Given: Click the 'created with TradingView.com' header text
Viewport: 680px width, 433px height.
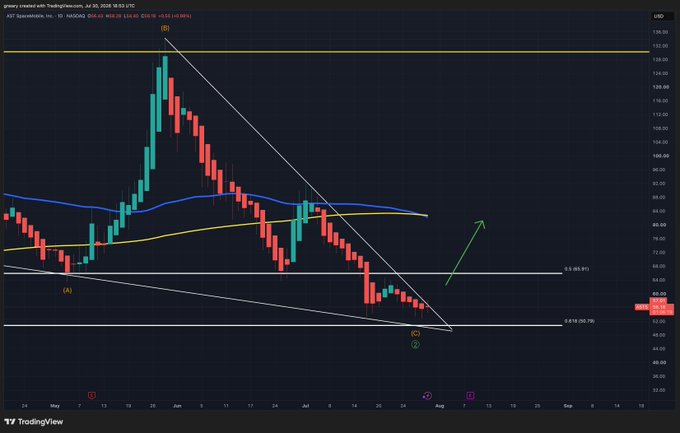Looking at the screenshot, I should [x=49, y=6].
